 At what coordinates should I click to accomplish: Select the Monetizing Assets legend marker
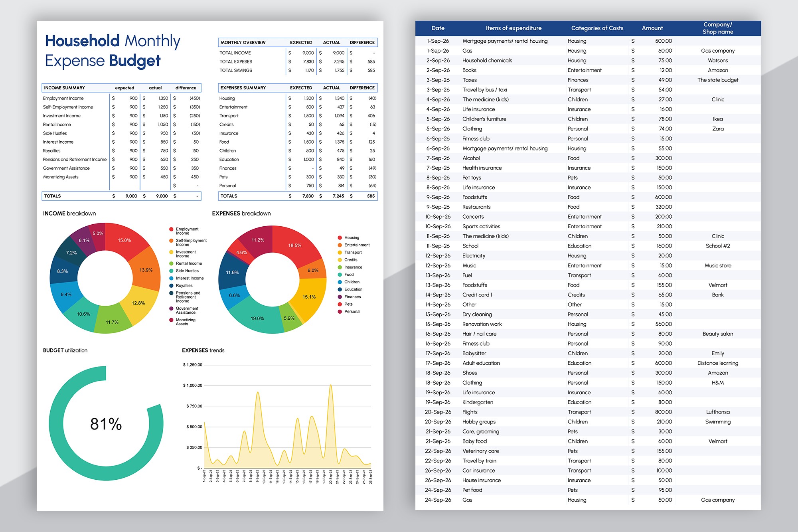[172, 320]
